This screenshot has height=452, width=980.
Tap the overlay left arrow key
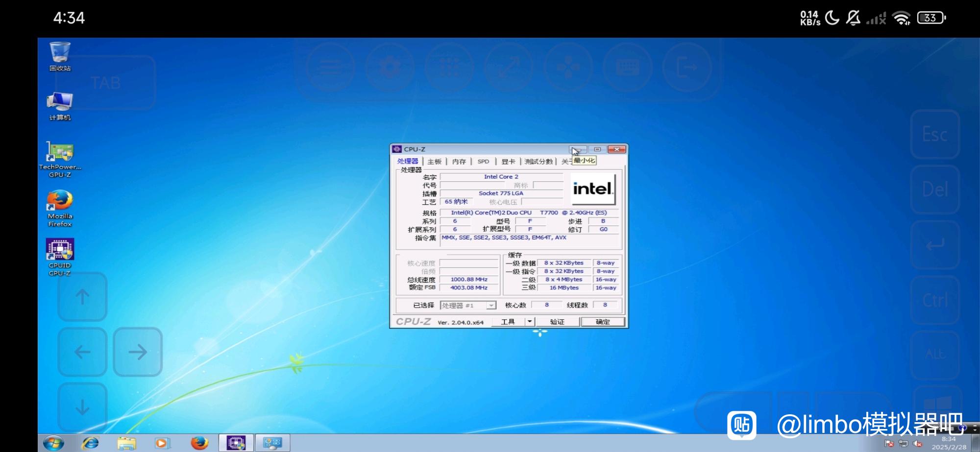82,352
